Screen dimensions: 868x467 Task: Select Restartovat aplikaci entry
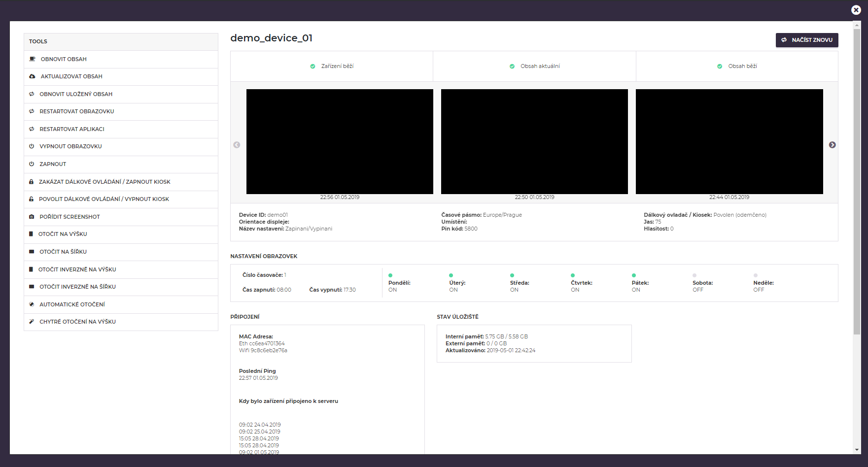121,129
